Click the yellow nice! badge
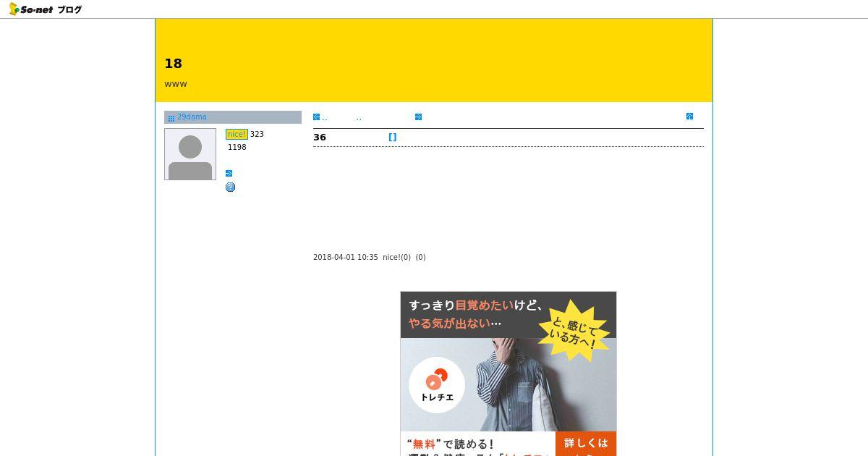This screenshot has height=456, width=868. pos(237,134)
